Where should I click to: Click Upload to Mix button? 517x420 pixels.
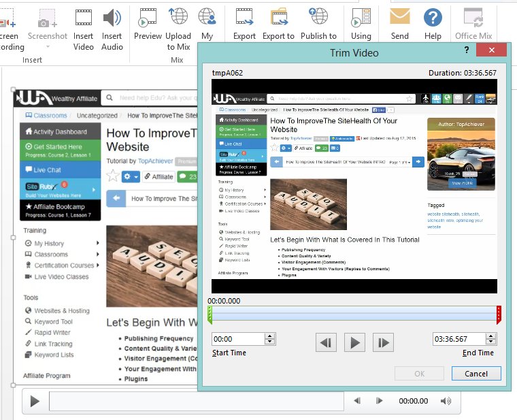[178, 30]
